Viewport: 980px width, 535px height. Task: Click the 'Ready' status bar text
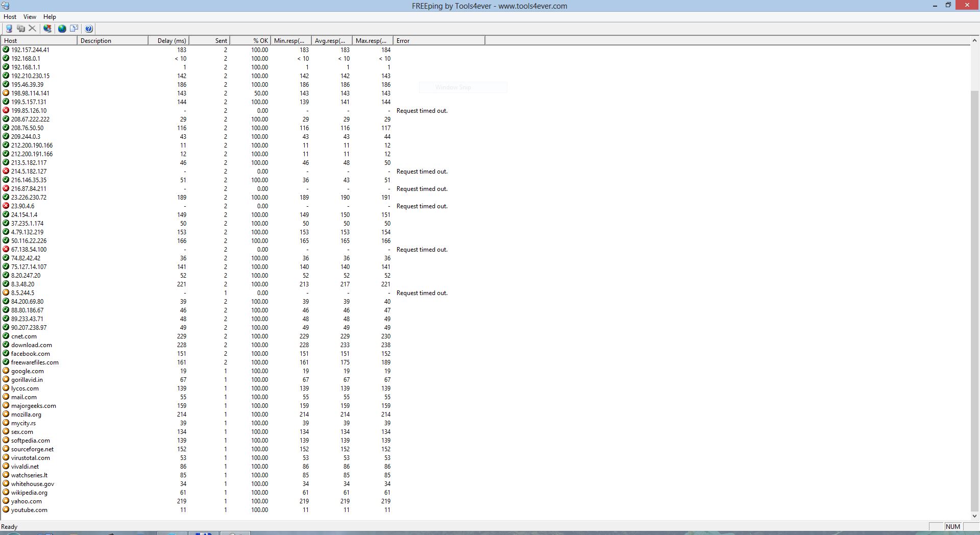tap(9, 526)
